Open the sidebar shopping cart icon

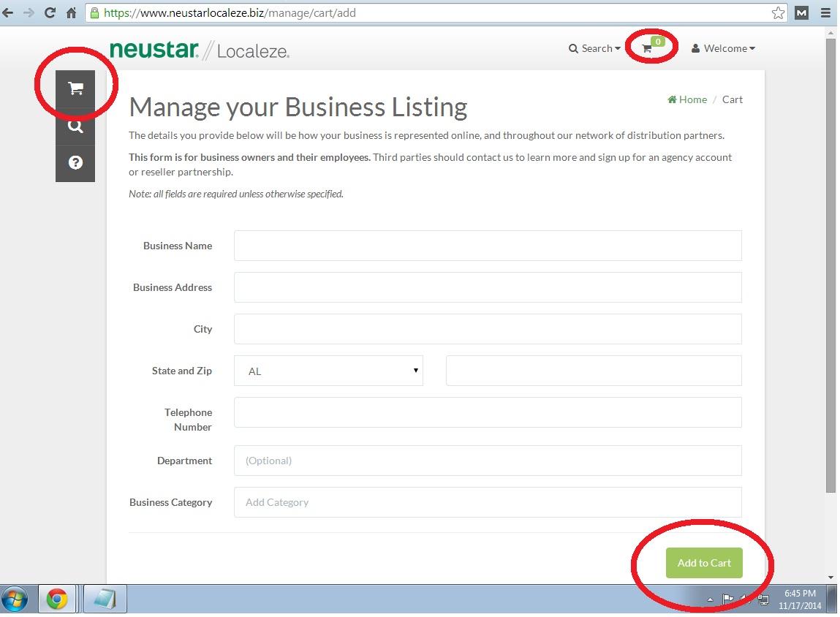tap(75, 89)
